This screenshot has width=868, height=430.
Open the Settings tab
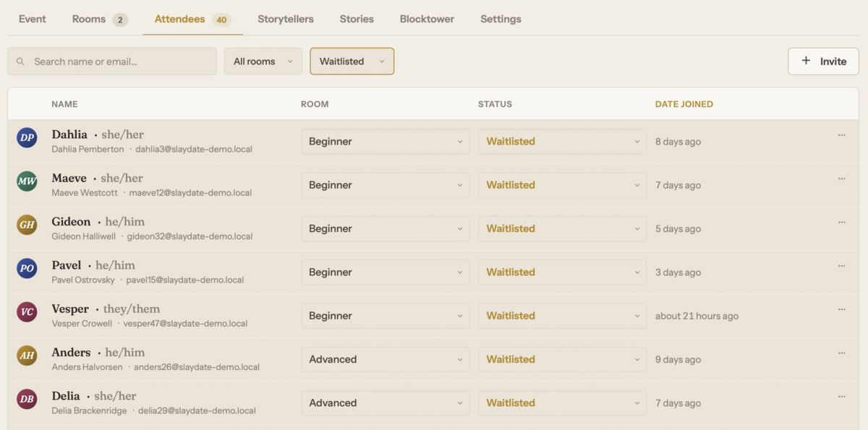coord(501,19)
